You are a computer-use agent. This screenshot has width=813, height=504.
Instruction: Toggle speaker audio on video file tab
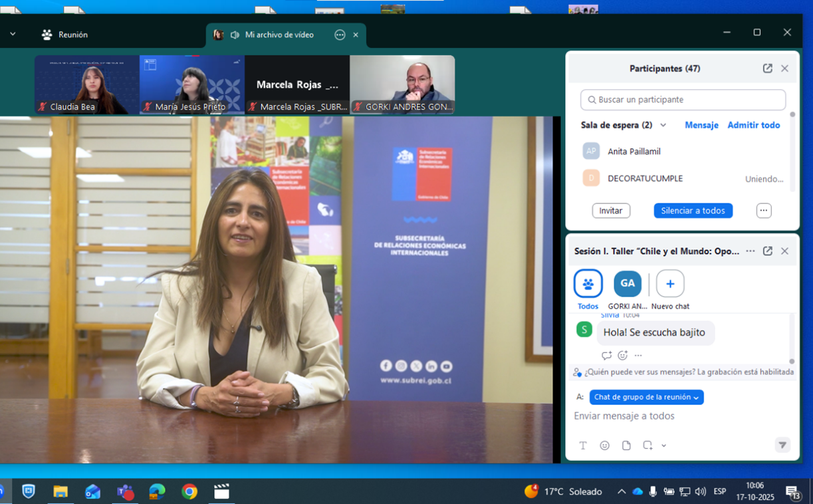235,35
